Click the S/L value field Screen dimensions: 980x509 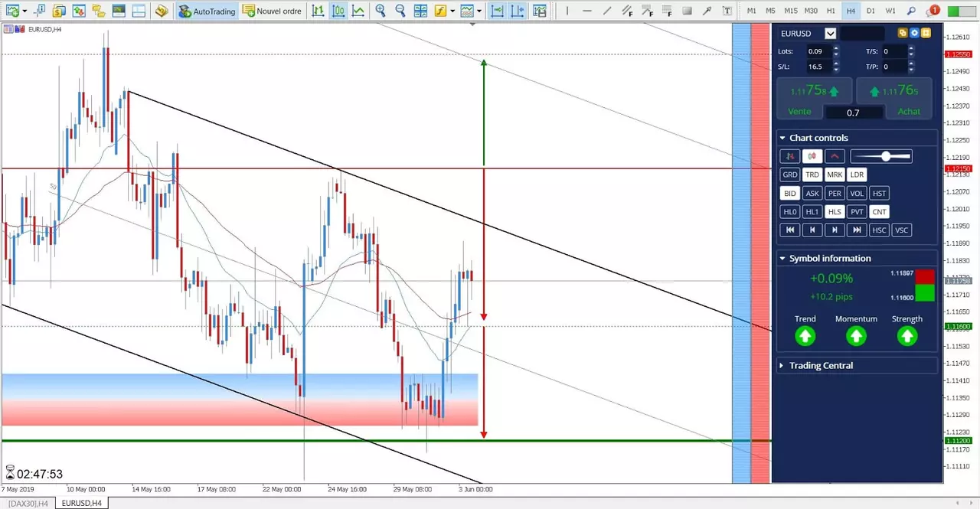[818, 67]
